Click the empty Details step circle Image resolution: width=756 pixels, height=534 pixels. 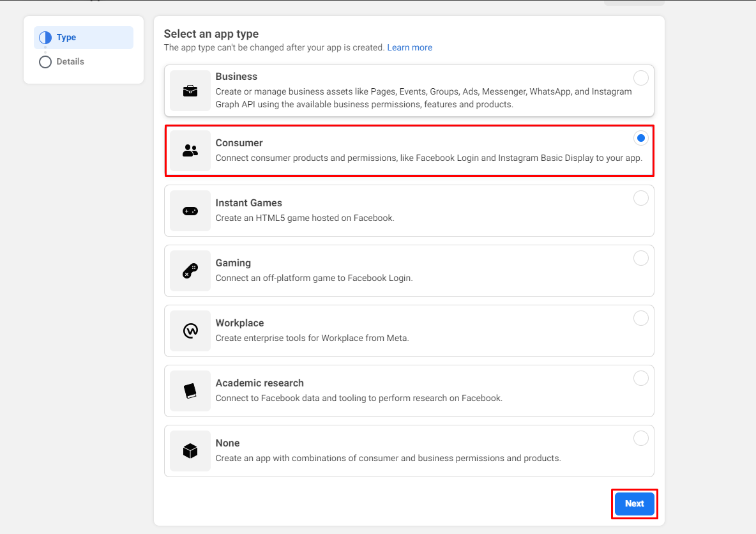click(x=45, y=62)
